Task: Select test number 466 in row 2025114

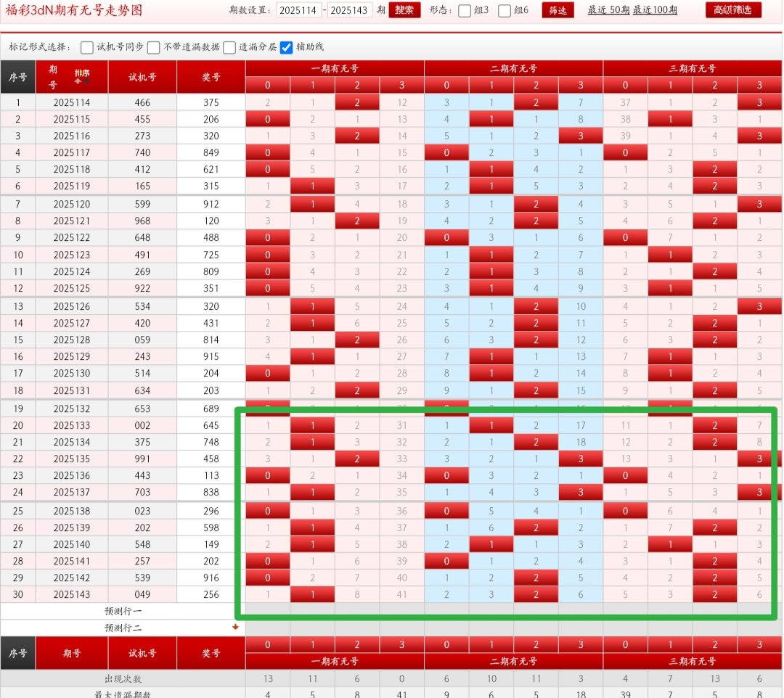Action: pyautogui.click(x=142, y=102)
